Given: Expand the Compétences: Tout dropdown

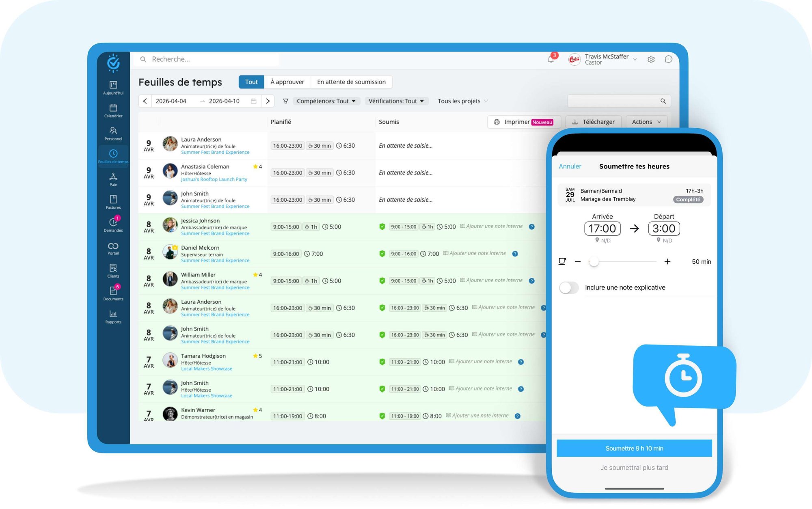Looking at the screenshot, I should tap(326, 101).
